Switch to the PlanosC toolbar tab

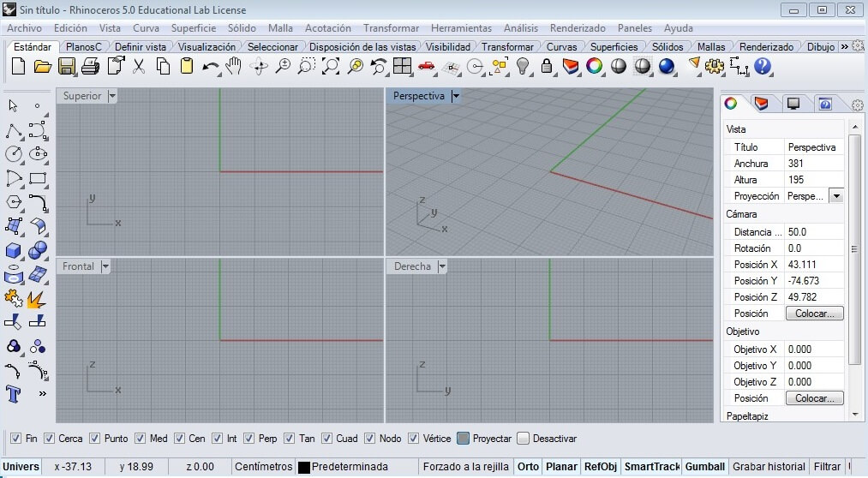tap(84, 47)
